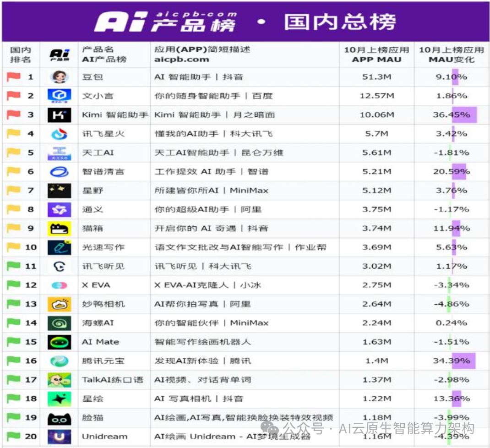Click the TalkAI练口语 app icon
The image size is (490, 448).
60,380
